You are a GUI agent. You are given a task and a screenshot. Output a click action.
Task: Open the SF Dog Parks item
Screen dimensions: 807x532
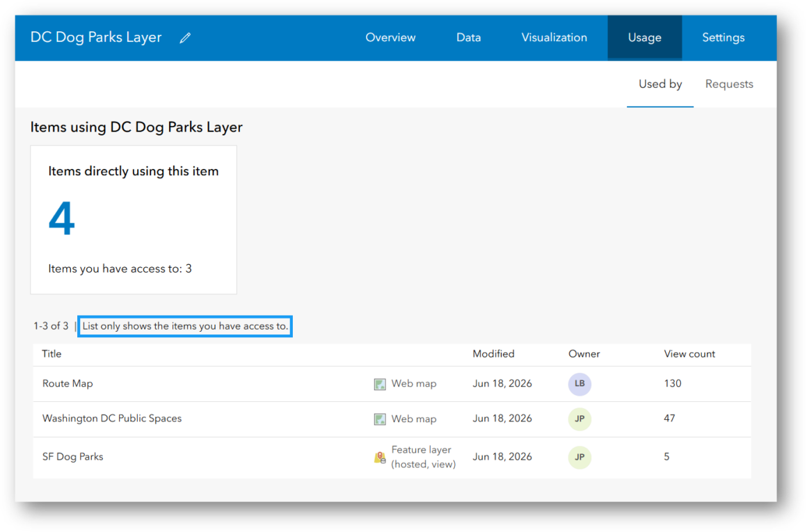coord(72,456)
